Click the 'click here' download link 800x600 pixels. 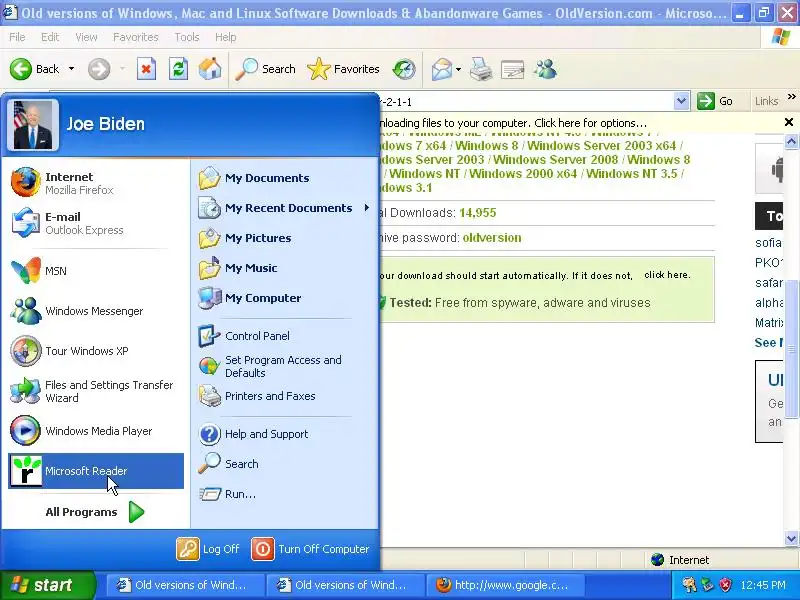pos(667,275)
